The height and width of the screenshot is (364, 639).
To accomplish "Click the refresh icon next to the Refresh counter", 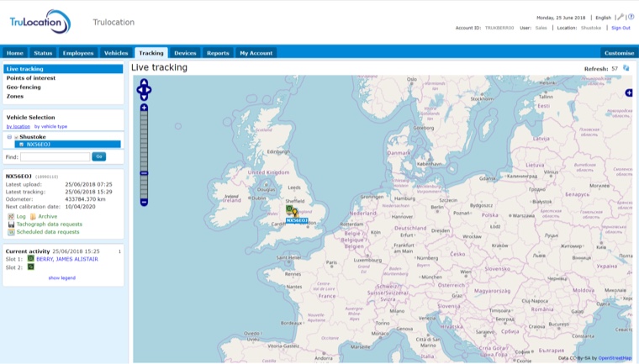I will tap(626, 68).
